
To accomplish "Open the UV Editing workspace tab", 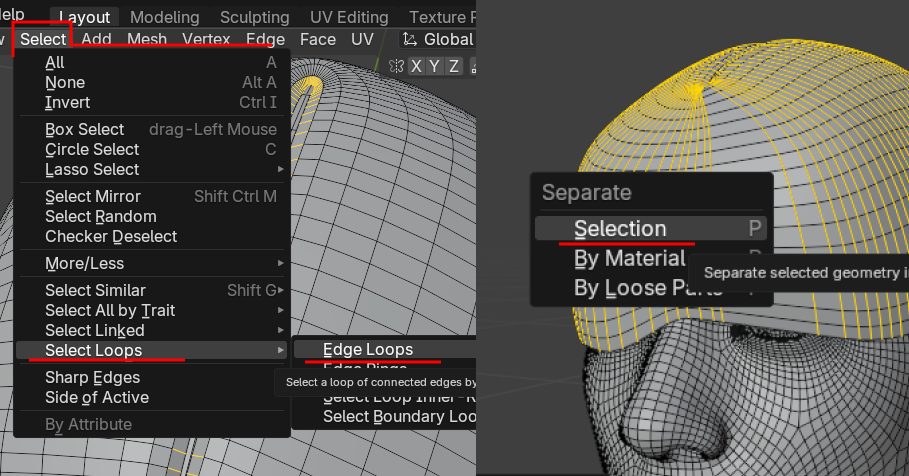I will click(348, 17).
